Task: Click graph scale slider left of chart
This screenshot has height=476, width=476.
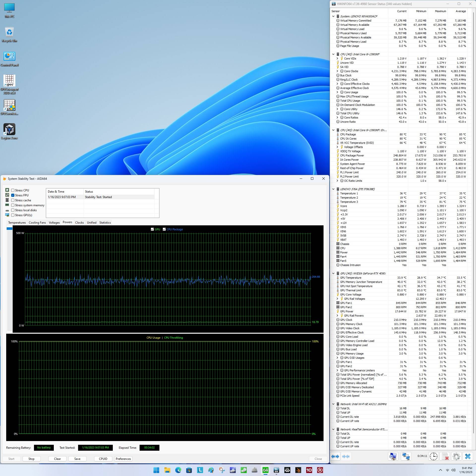Action: coord(10,228)
